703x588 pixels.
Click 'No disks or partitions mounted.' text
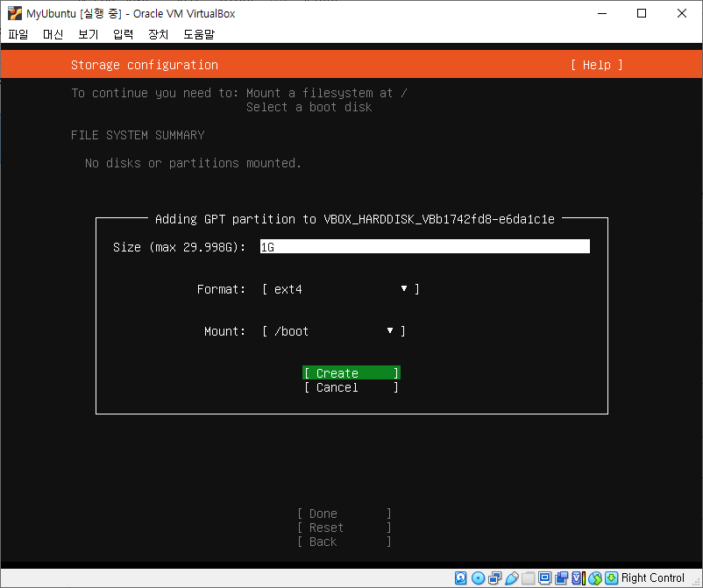click(193, 163)
